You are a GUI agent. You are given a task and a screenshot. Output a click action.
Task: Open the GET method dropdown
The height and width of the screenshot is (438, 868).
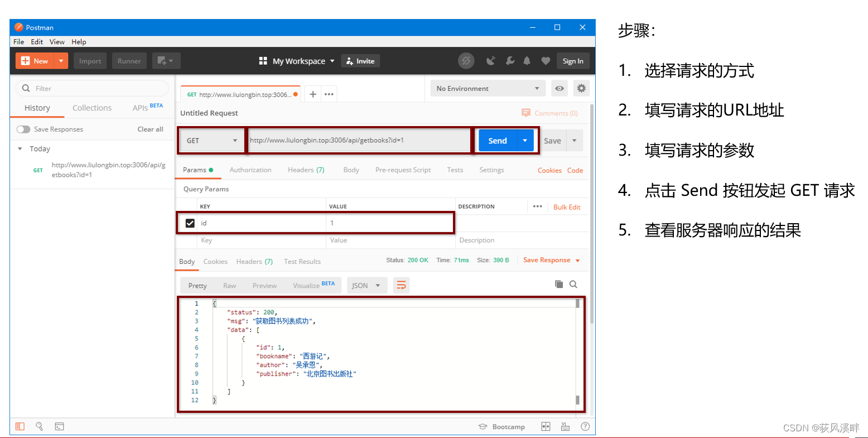click(211, 141)
